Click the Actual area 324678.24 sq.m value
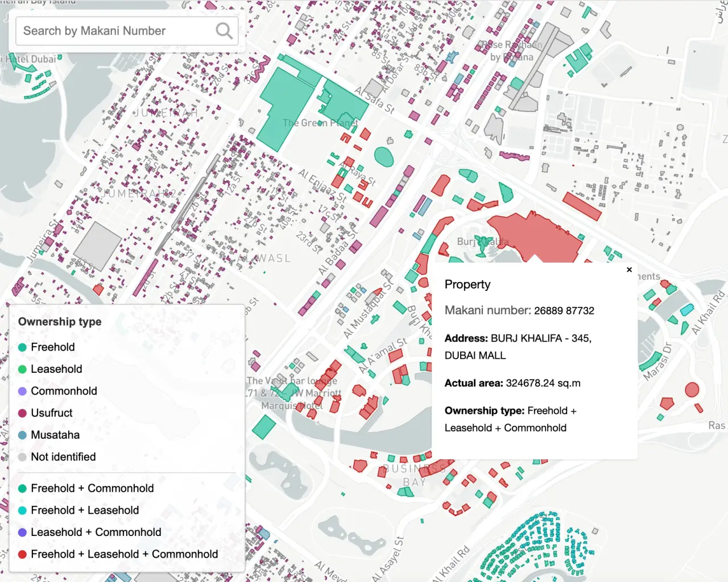Image resolution: width=728 pixels, height=582 pixels. point(543,383)
